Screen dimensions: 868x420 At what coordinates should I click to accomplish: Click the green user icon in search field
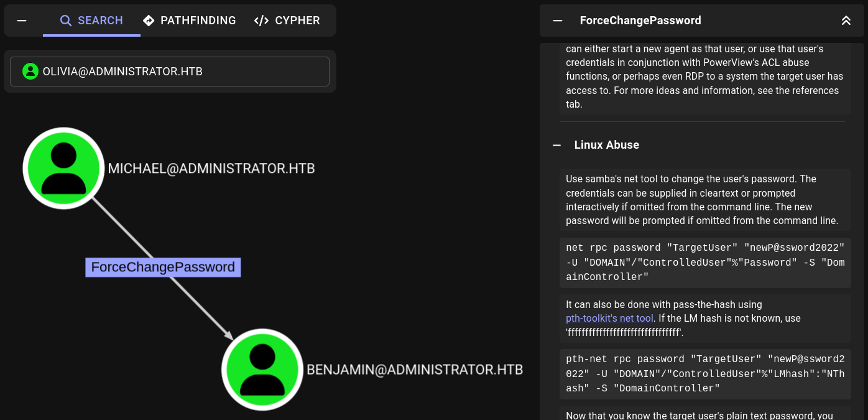(x=30, y=72)
